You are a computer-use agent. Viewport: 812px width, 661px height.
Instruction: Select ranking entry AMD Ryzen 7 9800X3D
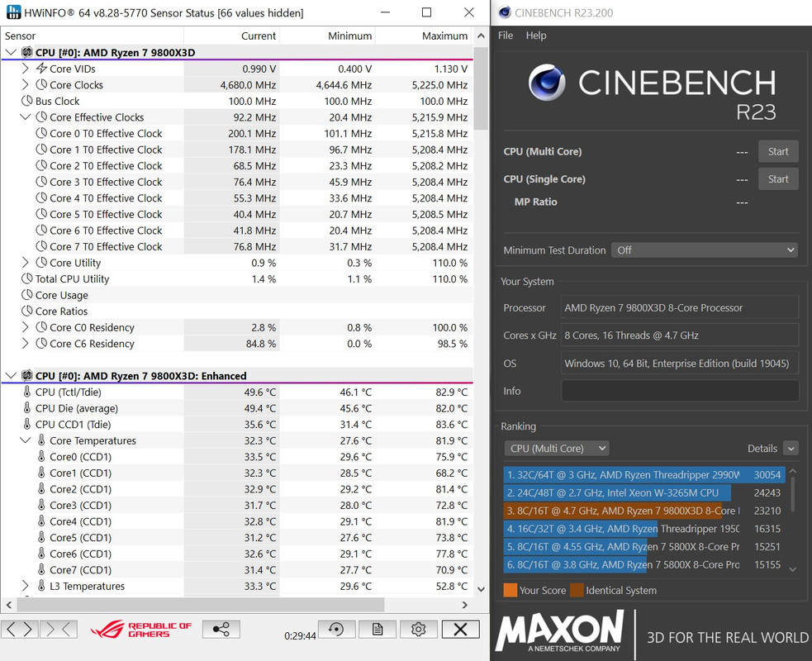pyautogui.click(x=643, y=511)
